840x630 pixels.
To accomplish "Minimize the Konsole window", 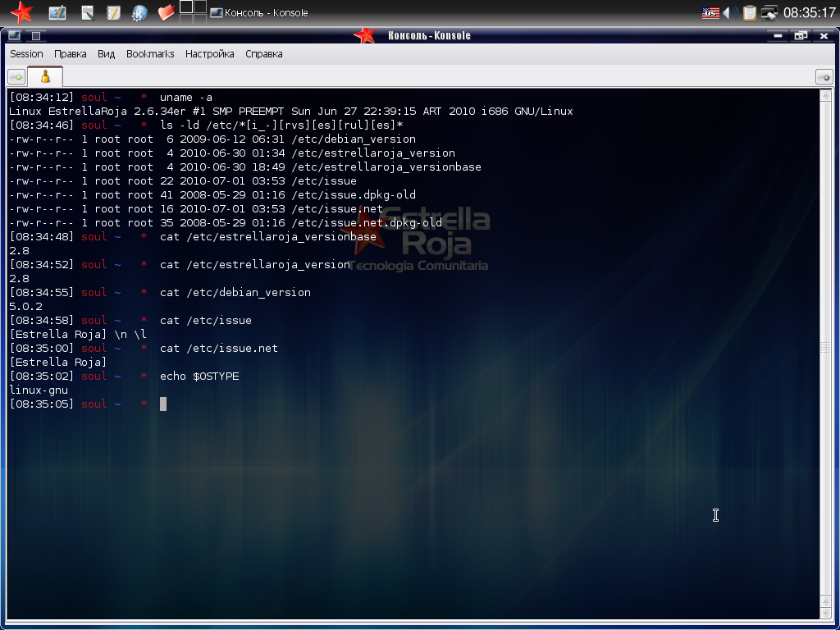I will pos(778,35).
